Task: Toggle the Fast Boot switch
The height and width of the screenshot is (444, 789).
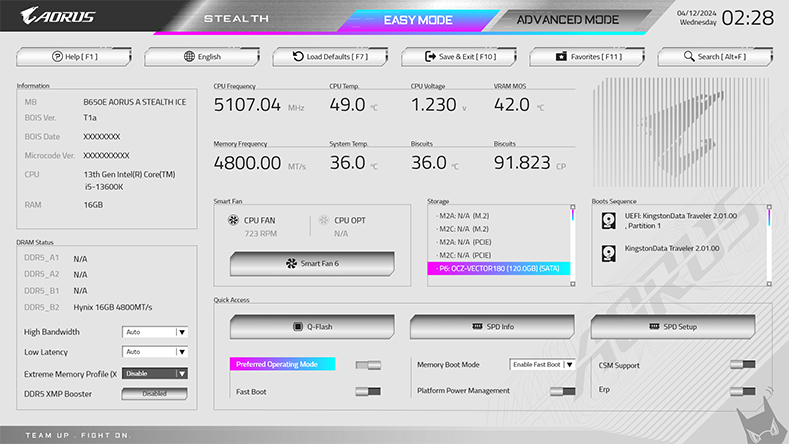Action: (x=368, y=391)
